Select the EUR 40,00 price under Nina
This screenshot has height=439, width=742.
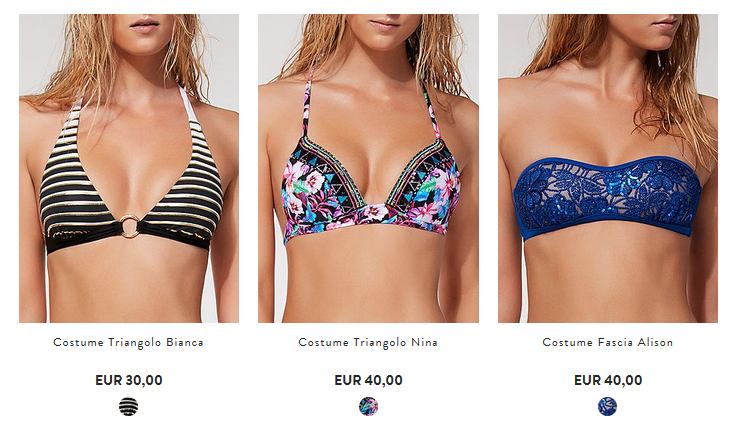pyautogui.click(x=368, y=380)
